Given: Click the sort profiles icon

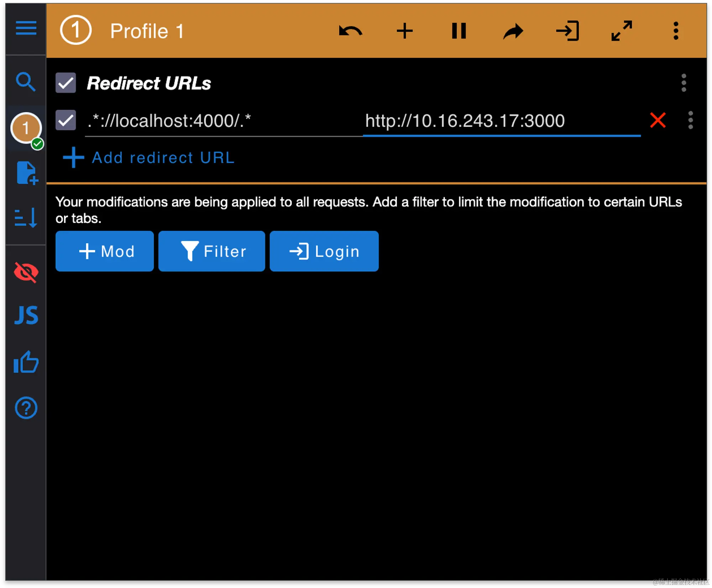Looking at the screenshot, I should click(x=26, y=217).
